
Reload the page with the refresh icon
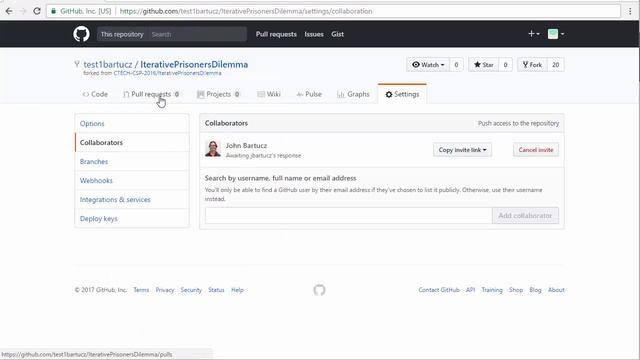point(37,11)
